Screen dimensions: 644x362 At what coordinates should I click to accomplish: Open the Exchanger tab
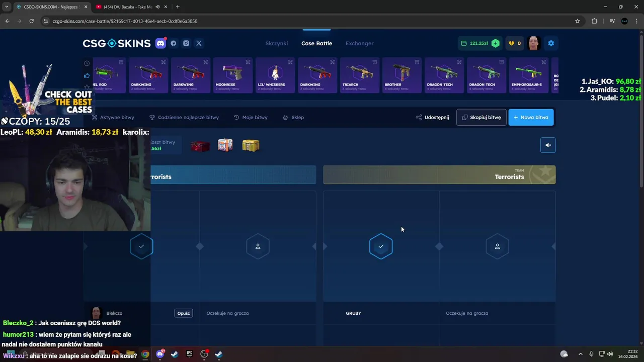click(359, 43)
